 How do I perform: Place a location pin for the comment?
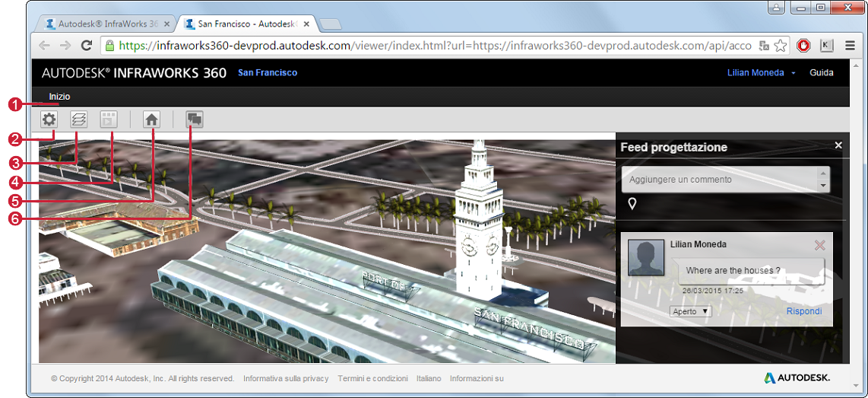coord(632,204)
